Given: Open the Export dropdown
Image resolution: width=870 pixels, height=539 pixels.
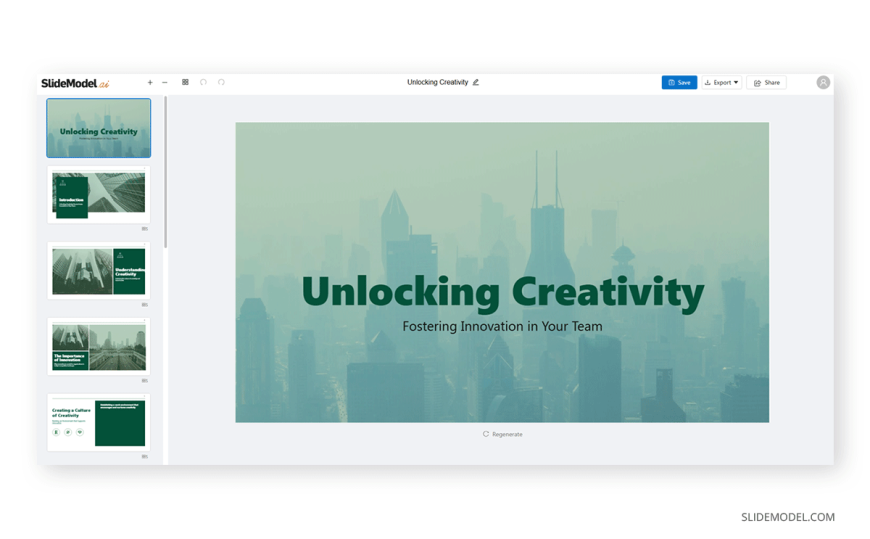Looking at the screenshot, I should tap(721, 82).
